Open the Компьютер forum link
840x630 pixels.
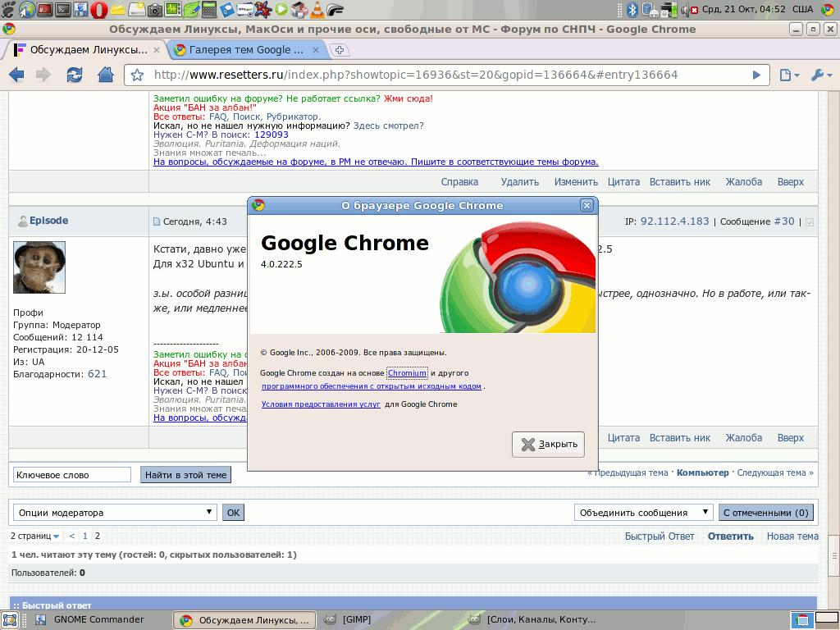702,472
